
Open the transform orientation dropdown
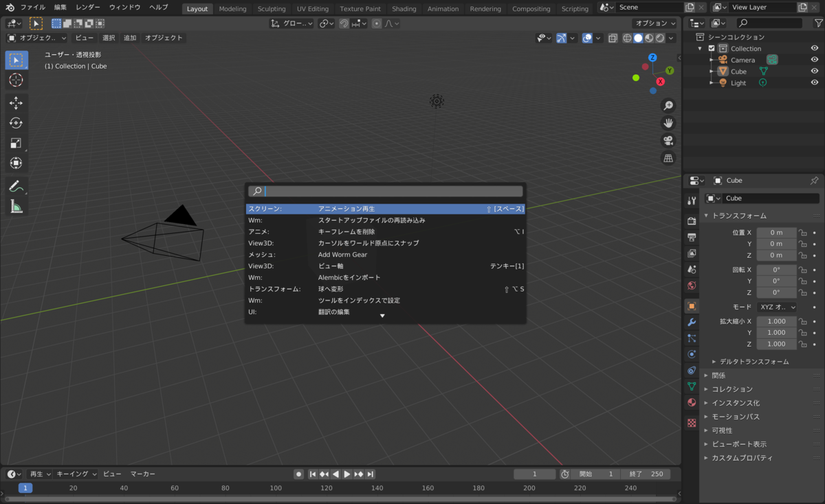(291, 23)
